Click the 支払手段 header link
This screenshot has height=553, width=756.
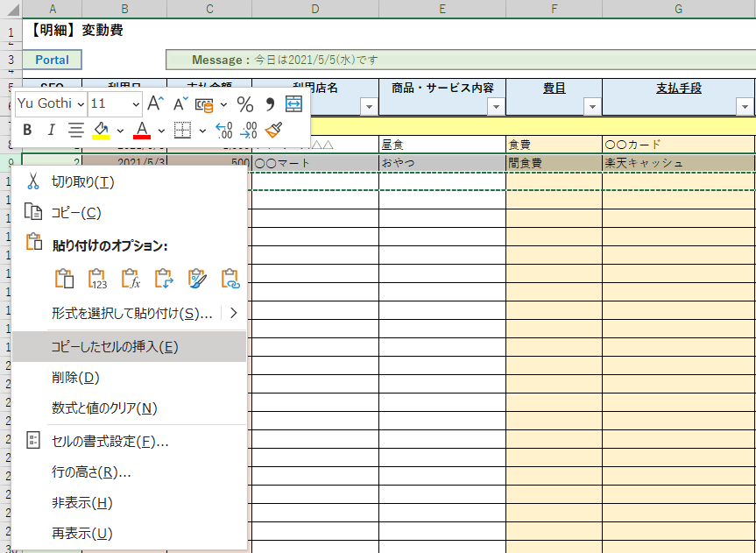(679, 89)
